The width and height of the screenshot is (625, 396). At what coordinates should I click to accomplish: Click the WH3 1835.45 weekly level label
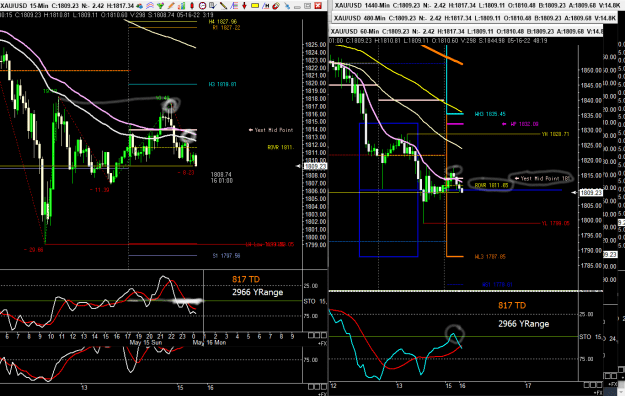pos(490,114)
